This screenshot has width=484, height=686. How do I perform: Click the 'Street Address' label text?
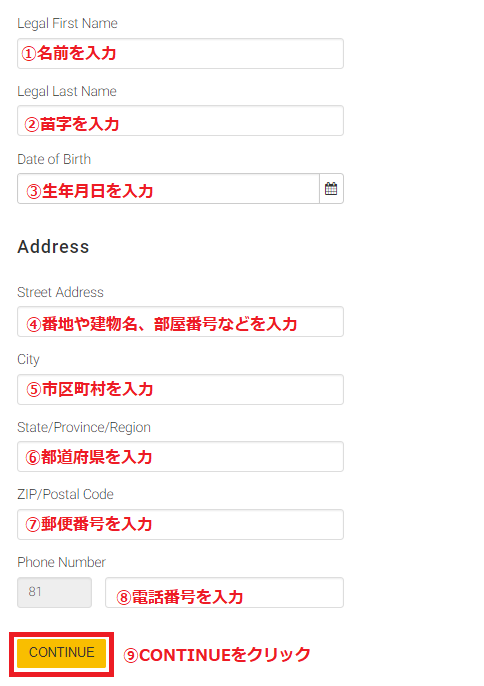60,292
